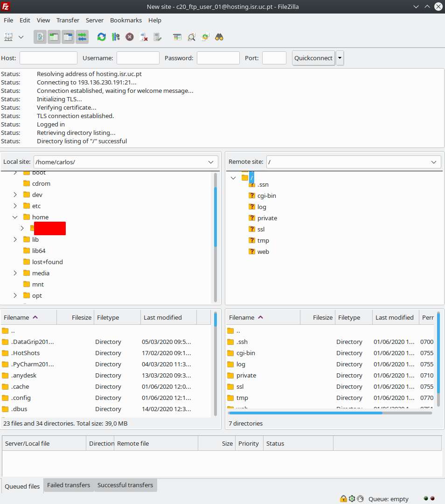Focus the Username input field

[138, 58]
